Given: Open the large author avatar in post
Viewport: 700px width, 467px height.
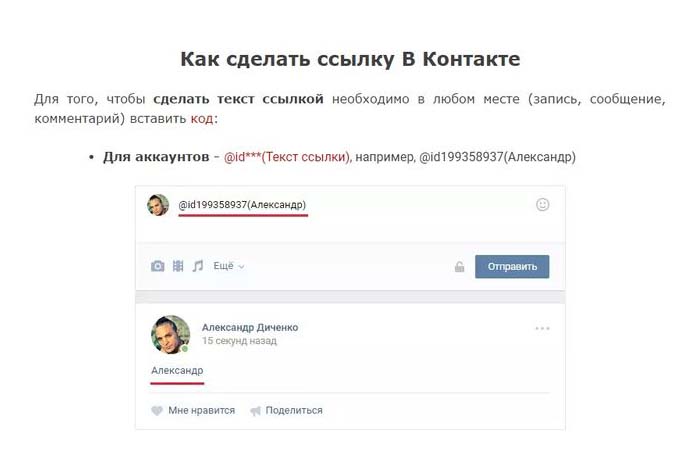Looking at the screenshot, I should [x=170, y=334].
